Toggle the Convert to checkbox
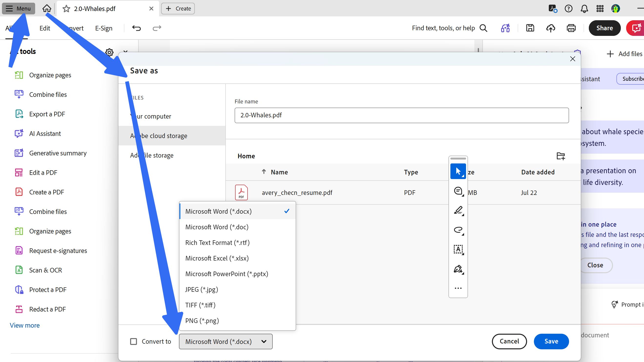This screenshot has width=644, height=362. [x=134, y=342]
